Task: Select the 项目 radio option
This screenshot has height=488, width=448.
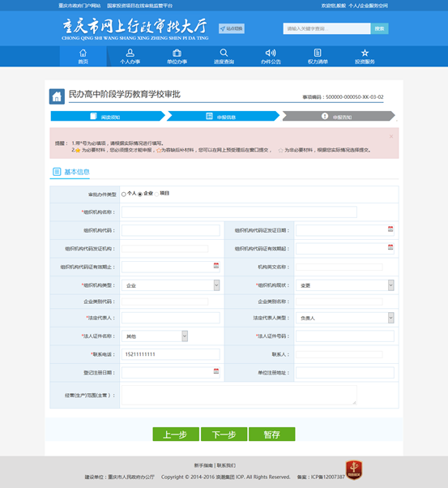Action: coord(156,195)
